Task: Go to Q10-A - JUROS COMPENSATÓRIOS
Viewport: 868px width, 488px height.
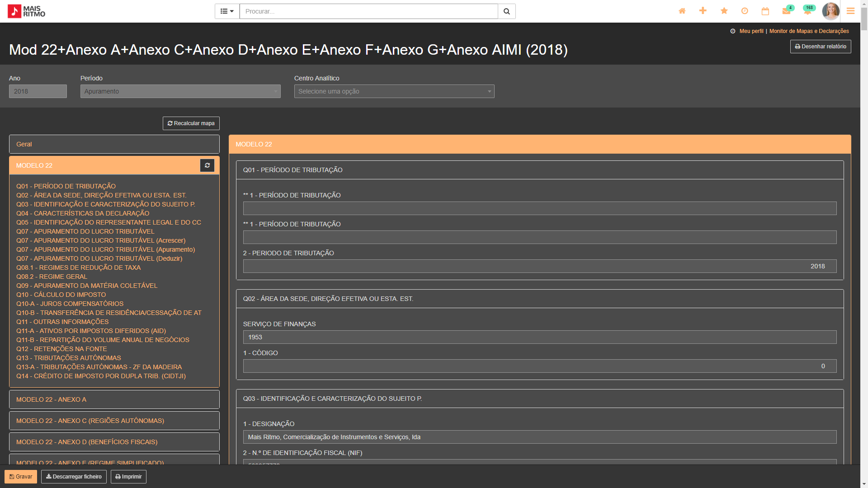Action: pos(70,304)
